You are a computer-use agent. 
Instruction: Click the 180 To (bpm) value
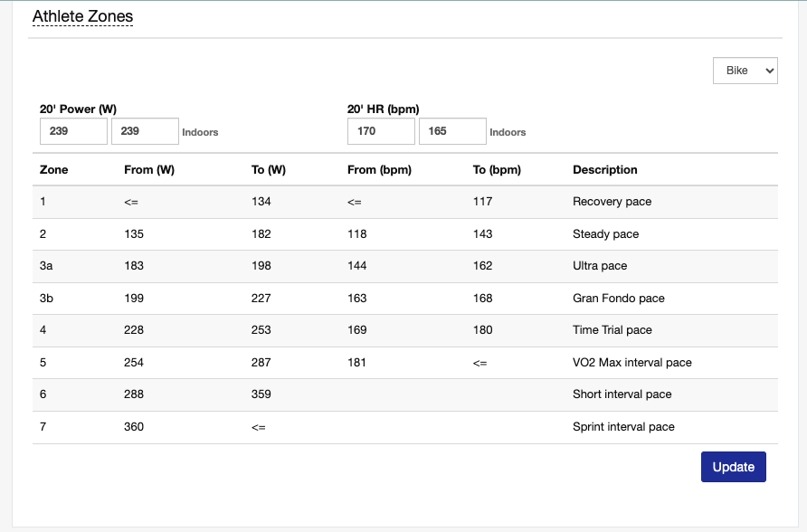pos(483,330)
